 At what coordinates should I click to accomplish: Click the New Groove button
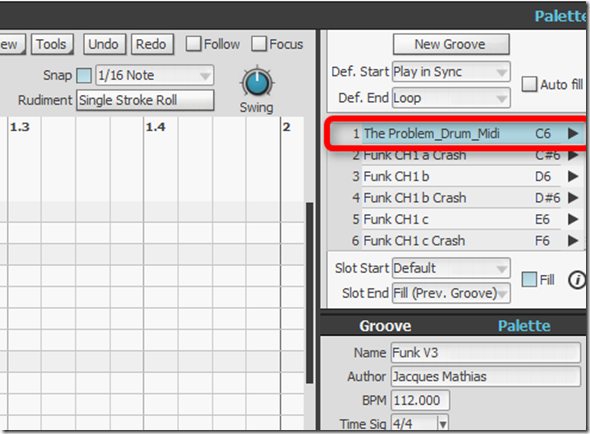tap(451, 44)
